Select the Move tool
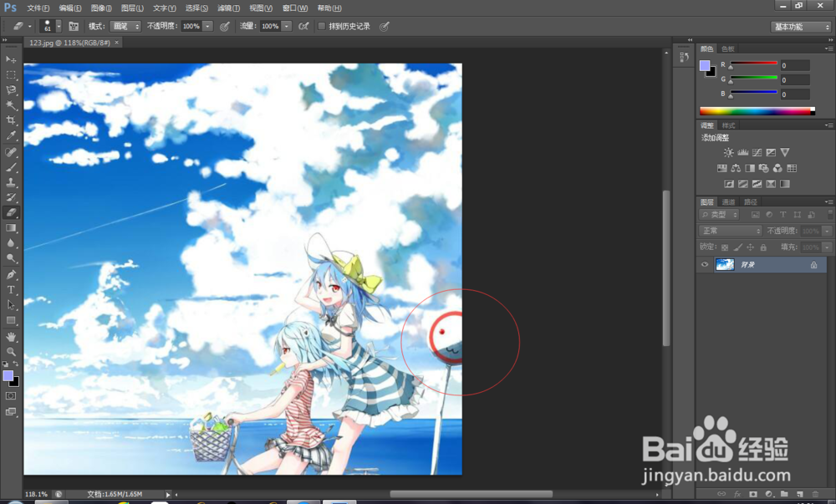Image resolution: width=836 pixels, height=504 pixels. [11, 59]
